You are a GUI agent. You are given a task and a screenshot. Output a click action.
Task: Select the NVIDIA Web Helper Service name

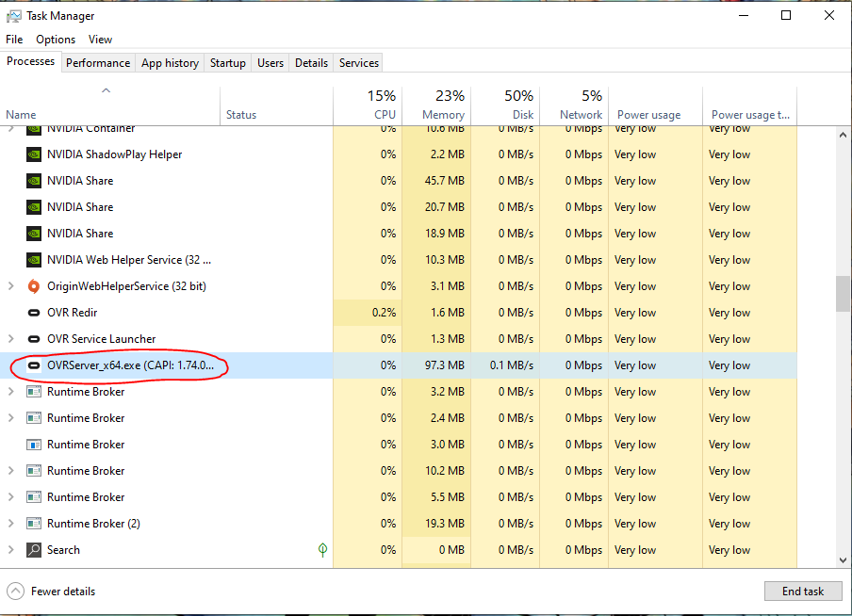tap(129, 260)
